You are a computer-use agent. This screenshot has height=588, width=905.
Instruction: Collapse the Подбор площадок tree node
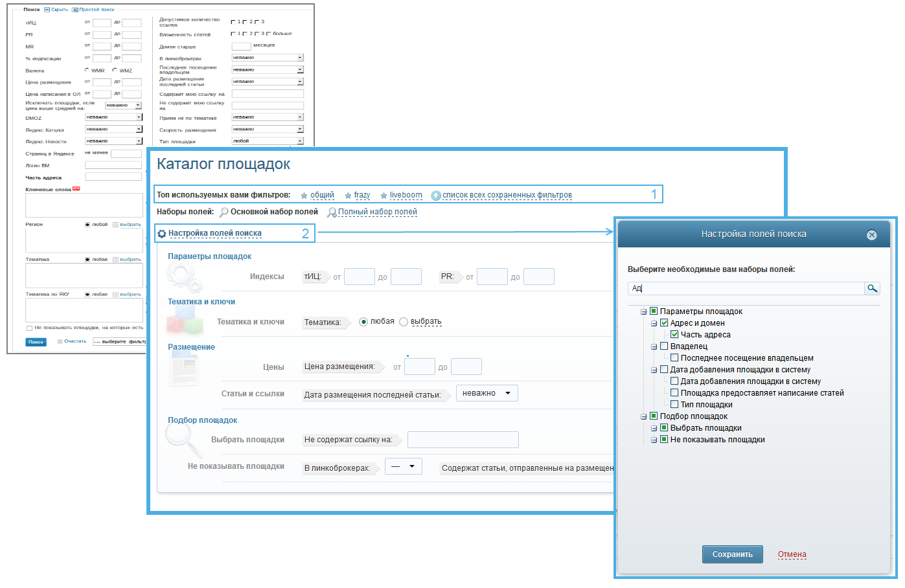tap(643, 417)
